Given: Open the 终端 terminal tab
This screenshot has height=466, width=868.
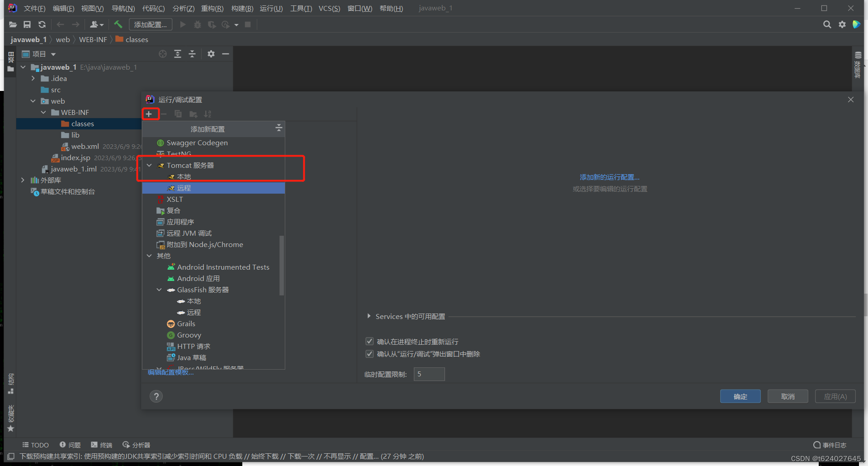Looking at the screenshot, I should [x=101, y=445].
